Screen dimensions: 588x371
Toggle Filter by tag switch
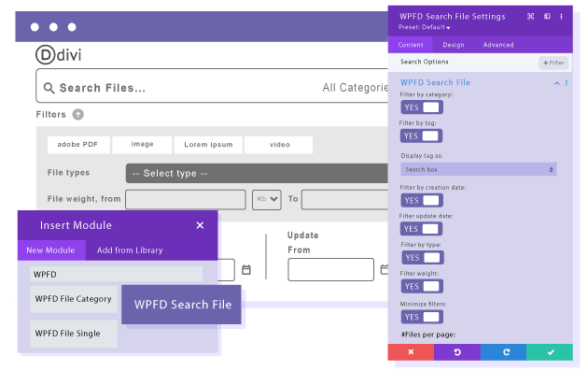click(421, 136)
